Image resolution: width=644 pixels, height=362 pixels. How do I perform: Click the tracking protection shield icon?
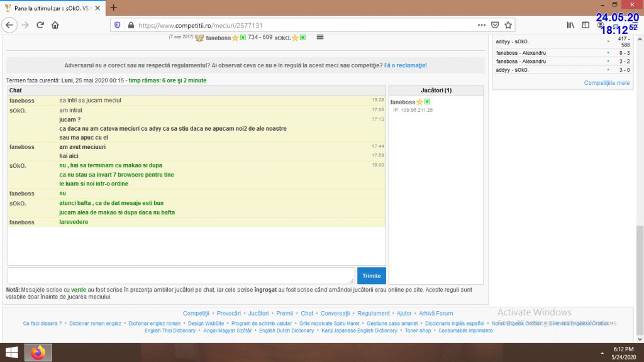(117, 25)
